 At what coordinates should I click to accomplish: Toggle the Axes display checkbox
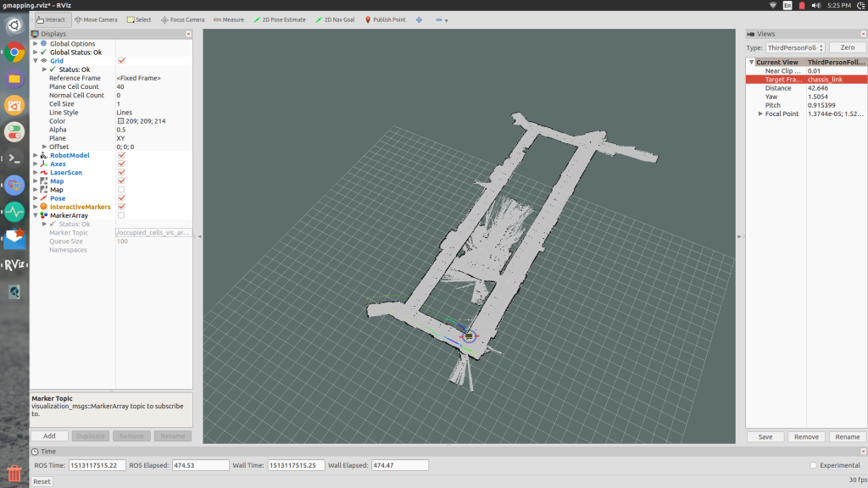click(121, 164)
